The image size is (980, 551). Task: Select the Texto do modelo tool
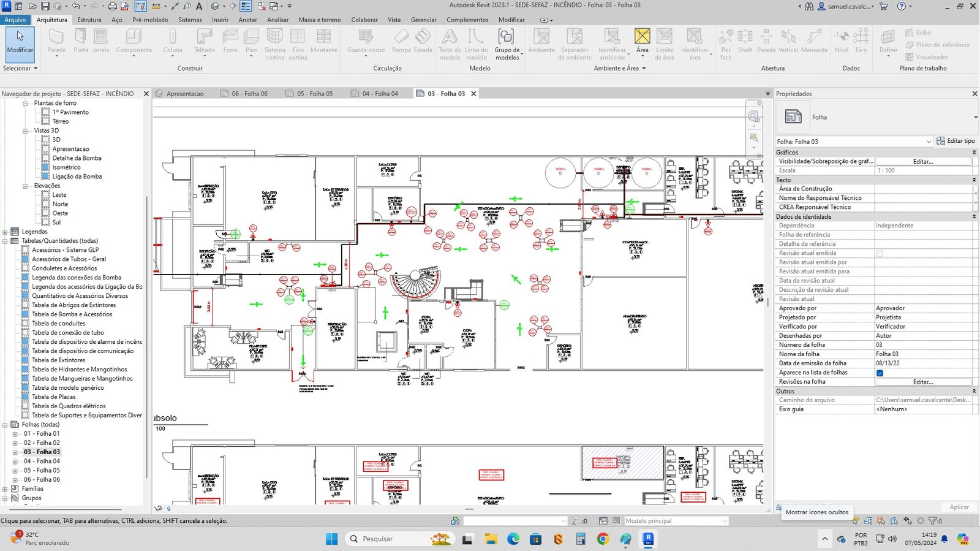click(450, 44)
